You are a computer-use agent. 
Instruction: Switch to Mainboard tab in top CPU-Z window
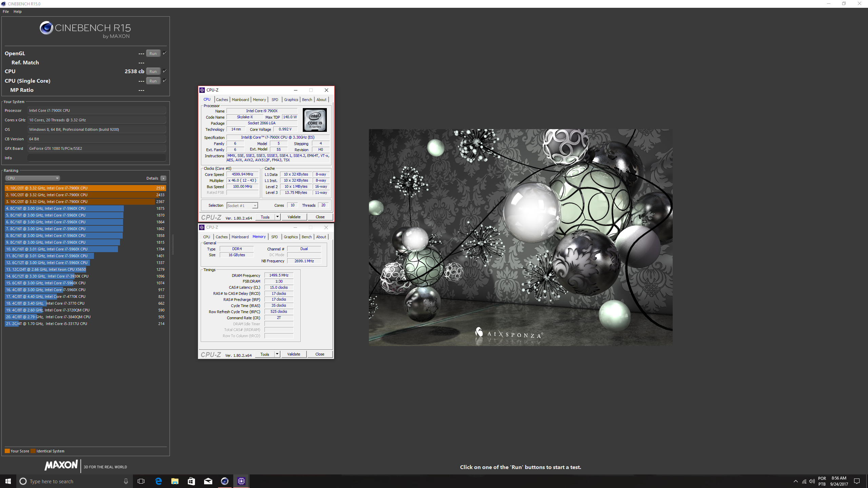tap(240, 100)
